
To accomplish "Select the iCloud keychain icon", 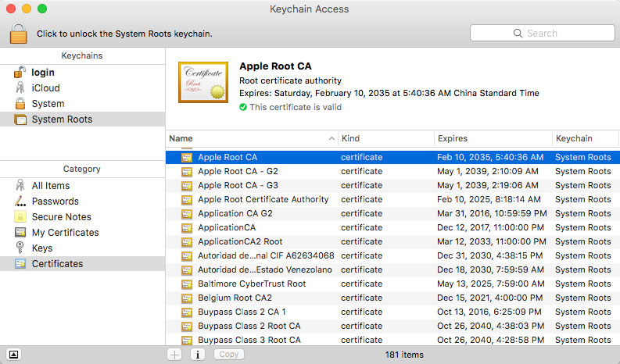I will tap(20, 87).
